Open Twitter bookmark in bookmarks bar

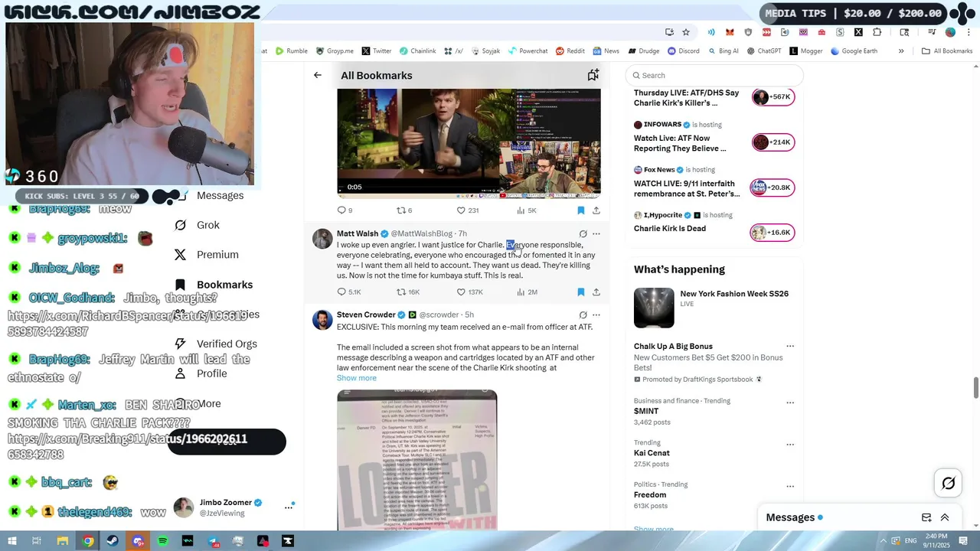click(x=376, y=51)
